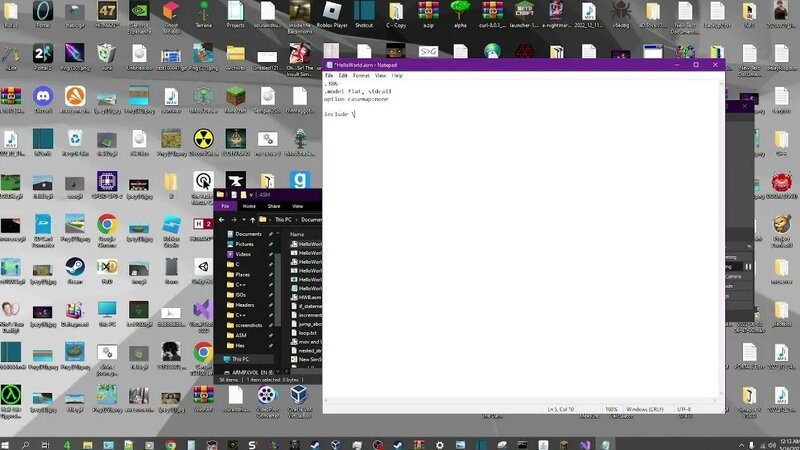Select the Hex folder in navigation pane
The width and height of the screenshot is (800, 450).
point(240,345)
